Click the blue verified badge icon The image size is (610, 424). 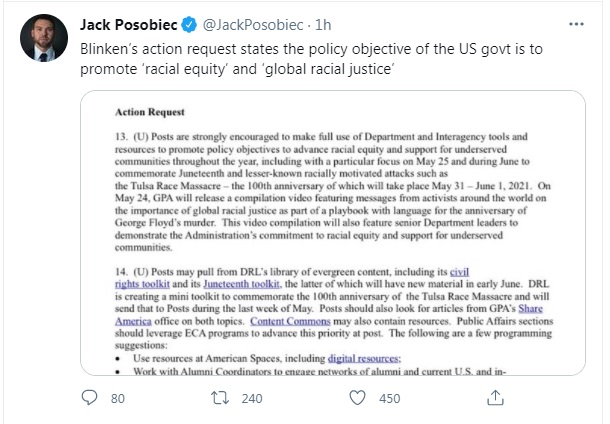[189, 25]
